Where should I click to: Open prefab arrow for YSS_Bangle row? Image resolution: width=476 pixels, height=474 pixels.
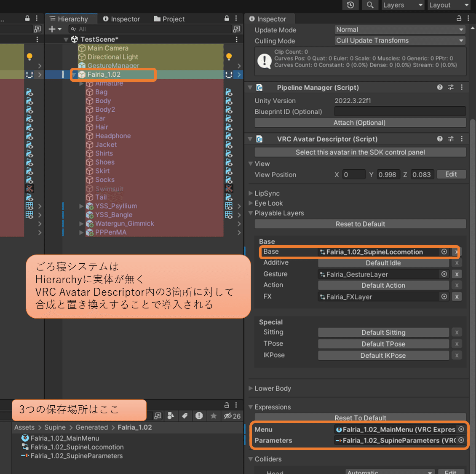pos(239,215)
